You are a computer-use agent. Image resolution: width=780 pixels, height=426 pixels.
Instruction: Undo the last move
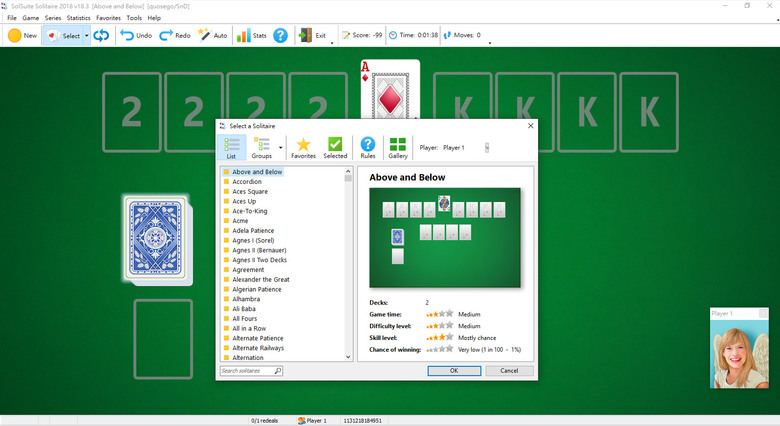pyautogui.click(x=136, y=35)
